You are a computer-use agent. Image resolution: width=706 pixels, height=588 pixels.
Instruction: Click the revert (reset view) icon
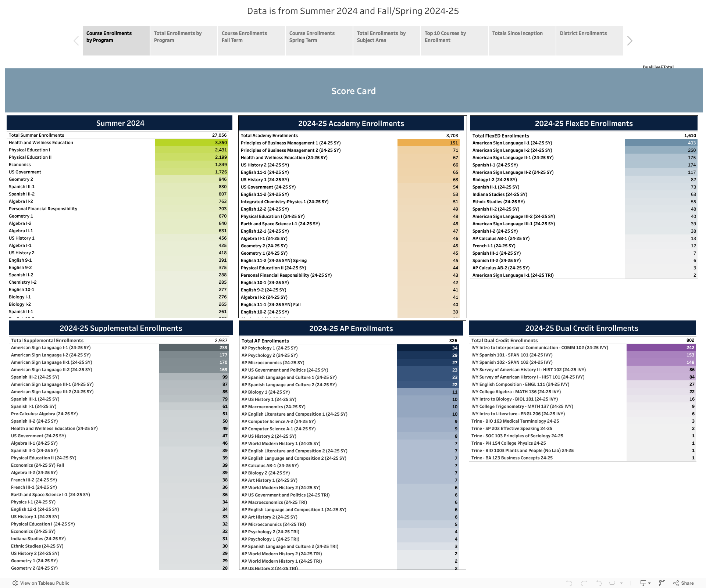(x=598, y=583)
